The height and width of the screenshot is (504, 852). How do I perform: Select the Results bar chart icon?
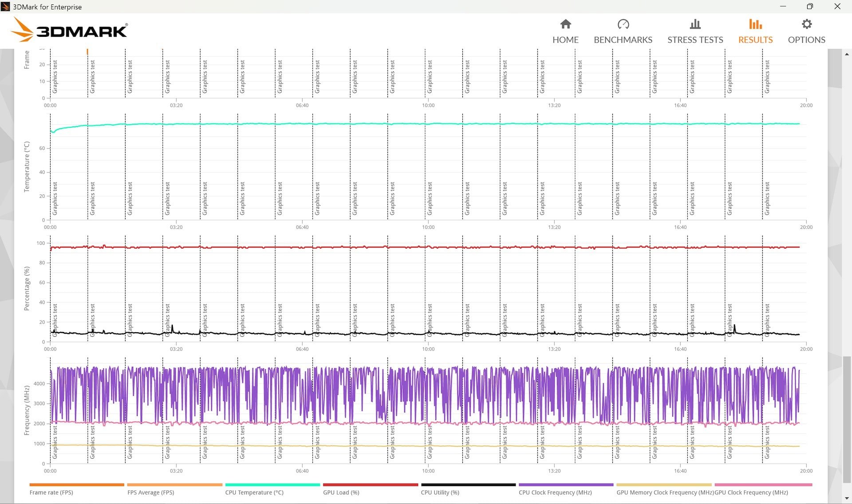[x=755, y=24]
